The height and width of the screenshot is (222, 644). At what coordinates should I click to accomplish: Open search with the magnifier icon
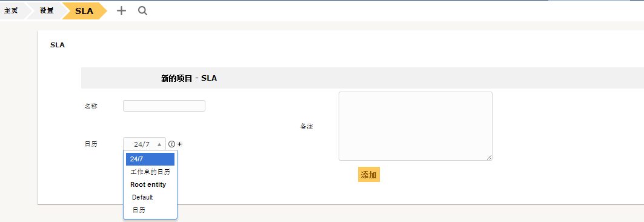coord(142,11)
